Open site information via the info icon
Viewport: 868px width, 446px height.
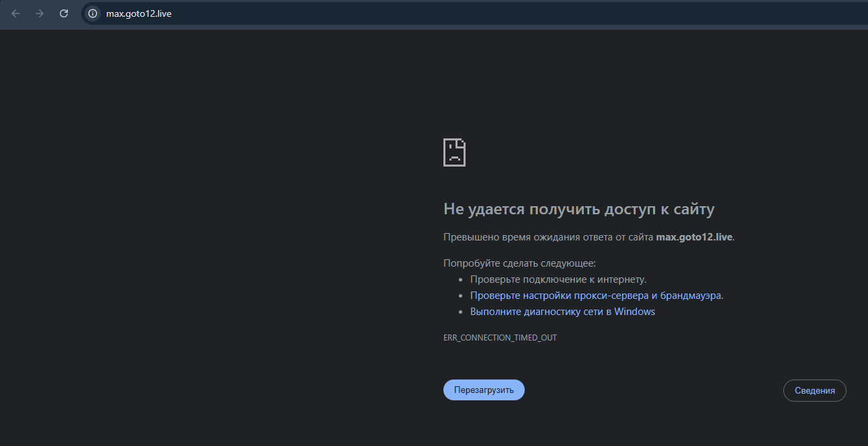(93, 13)
